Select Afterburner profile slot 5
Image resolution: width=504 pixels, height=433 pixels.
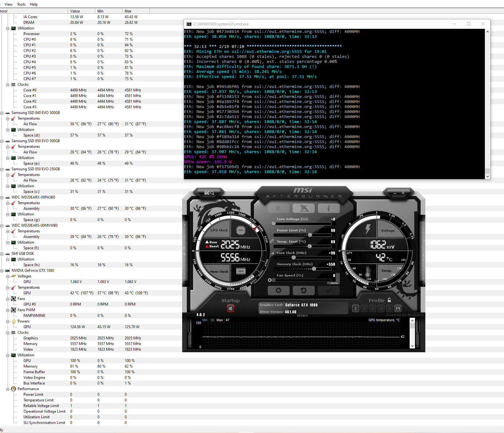coord(390,308)
